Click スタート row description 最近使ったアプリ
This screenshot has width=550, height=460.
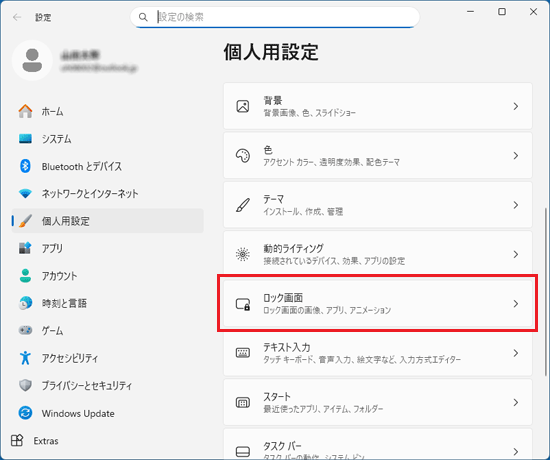[x=323, y=409]
